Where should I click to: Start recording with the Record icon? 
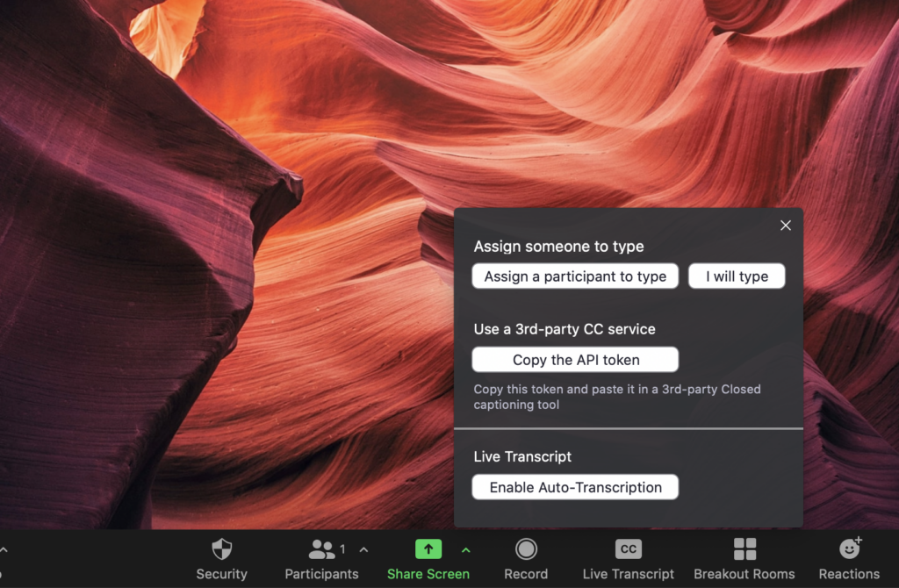click(526, 549)
